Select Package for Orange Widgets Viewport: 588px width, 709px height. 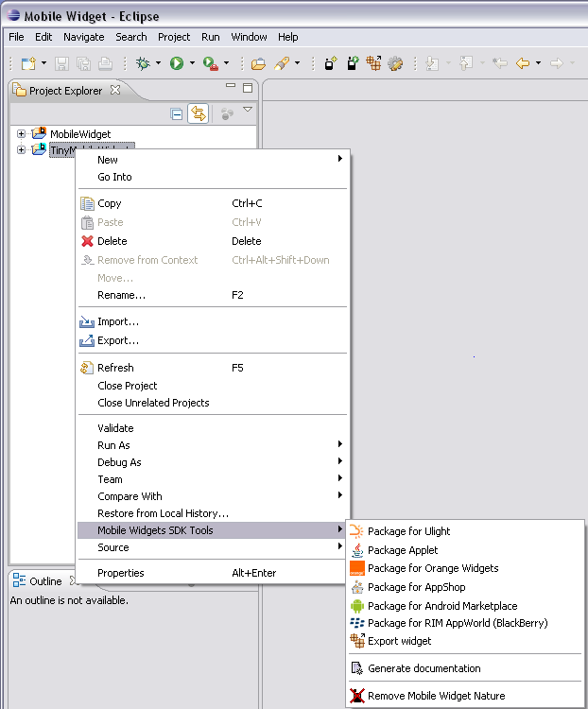pyautogui.click(x=464, y=568)
